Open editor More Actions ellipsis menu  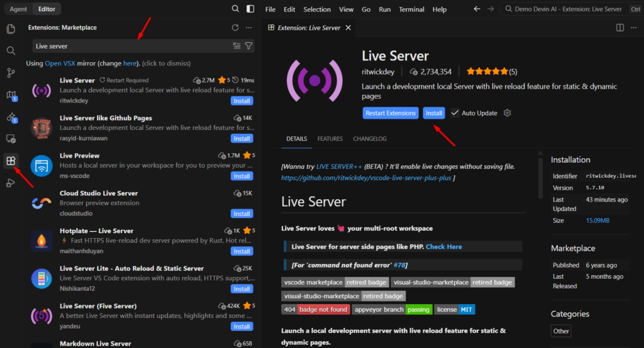tap(634, 28)
